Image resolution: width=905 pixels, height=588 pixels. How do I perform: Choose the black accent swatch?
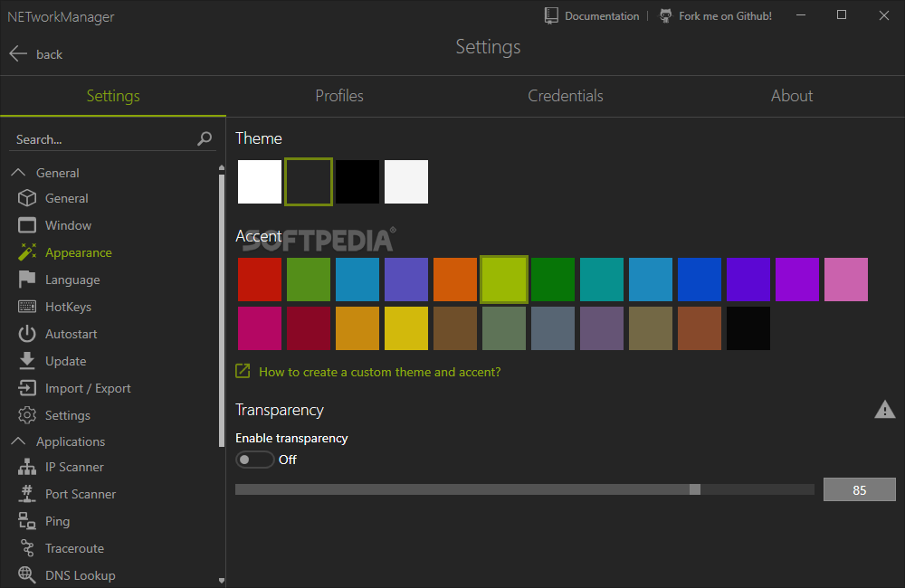tap(748, 328)
